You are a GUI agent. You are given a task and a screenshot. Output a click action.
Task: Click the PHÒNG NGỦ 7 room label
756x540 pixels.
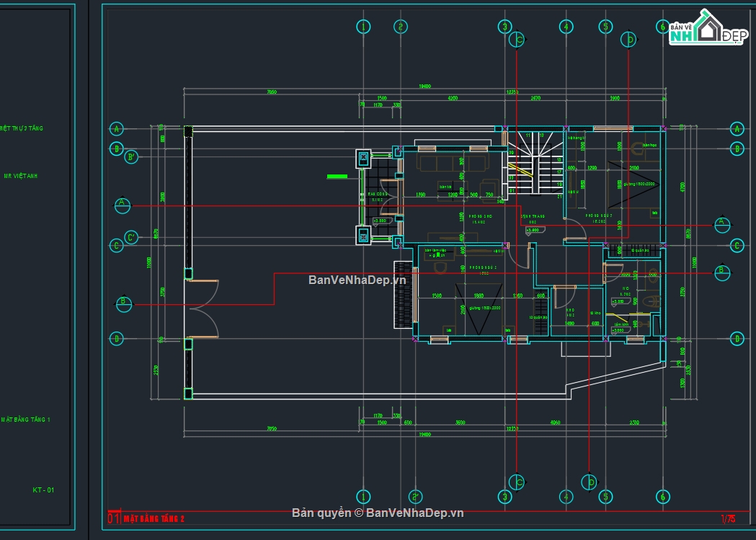[x=598, y=215]
